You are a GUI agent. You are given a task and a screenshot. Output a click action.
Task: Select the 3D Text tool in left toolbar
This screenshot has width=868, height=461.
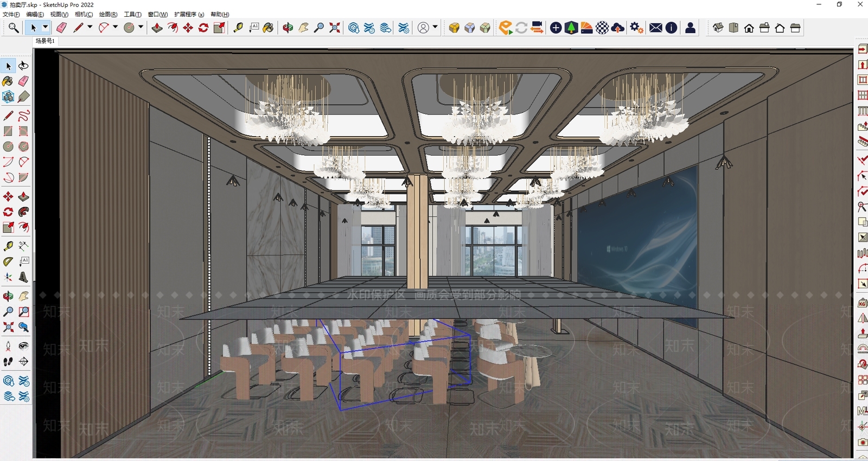pos(23,277)
